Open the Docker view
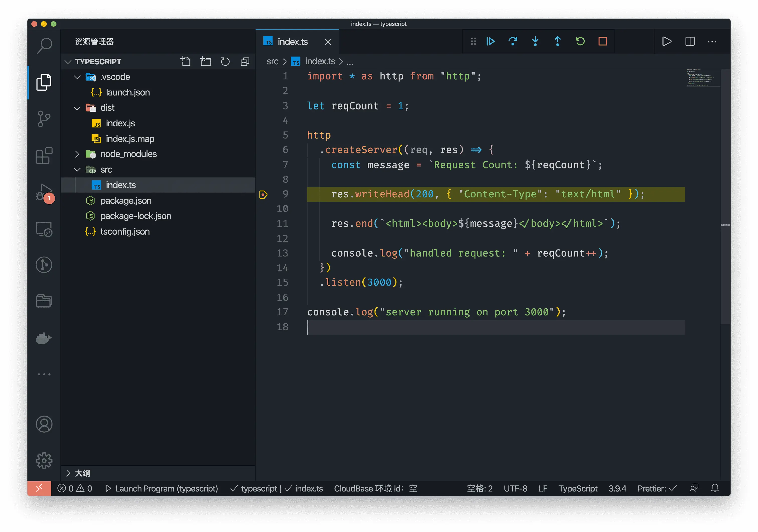Screen dimensions: 758x532 coord(44,338)
